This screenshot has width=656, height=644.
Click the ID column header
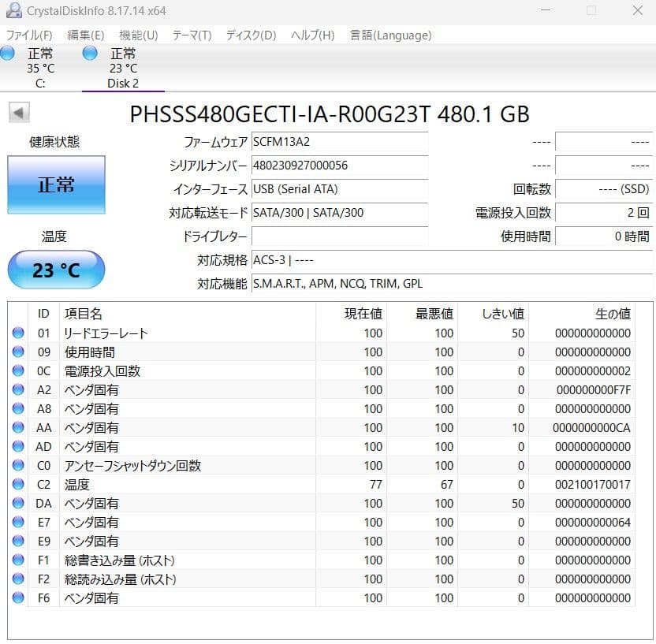click(43, 314)
